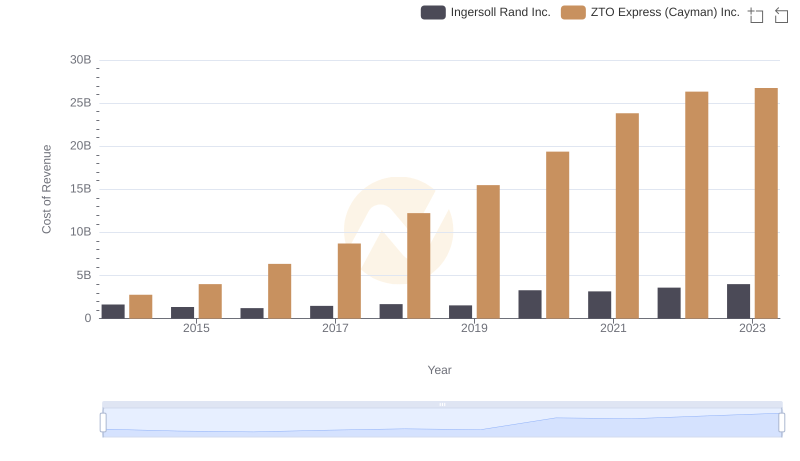Click the Ingersoll Rand bar for 2022
800x461 pixels.
pos(669,303)
